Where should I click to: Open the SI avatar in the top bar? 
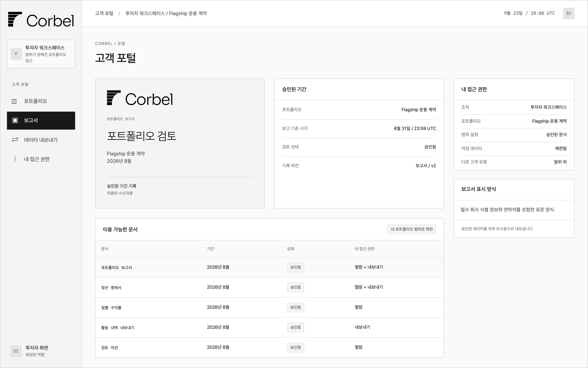click(569, 13)
